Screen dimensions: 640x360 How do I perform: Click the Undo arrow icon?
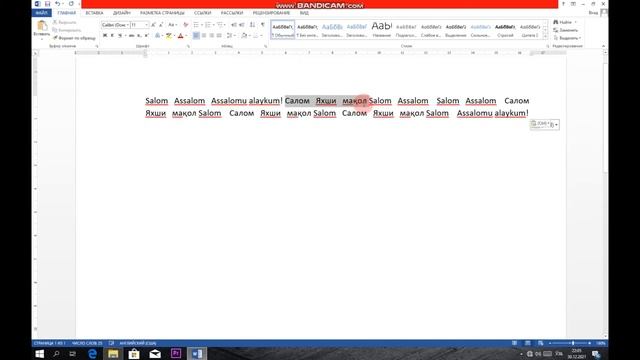tap(58, 4)
